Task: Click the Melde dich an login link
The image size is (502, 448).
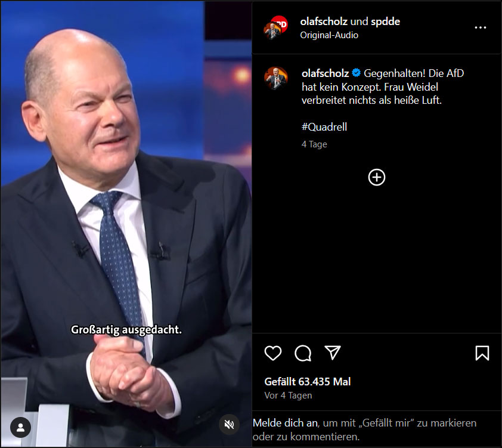Action: (x=286, y=423)
